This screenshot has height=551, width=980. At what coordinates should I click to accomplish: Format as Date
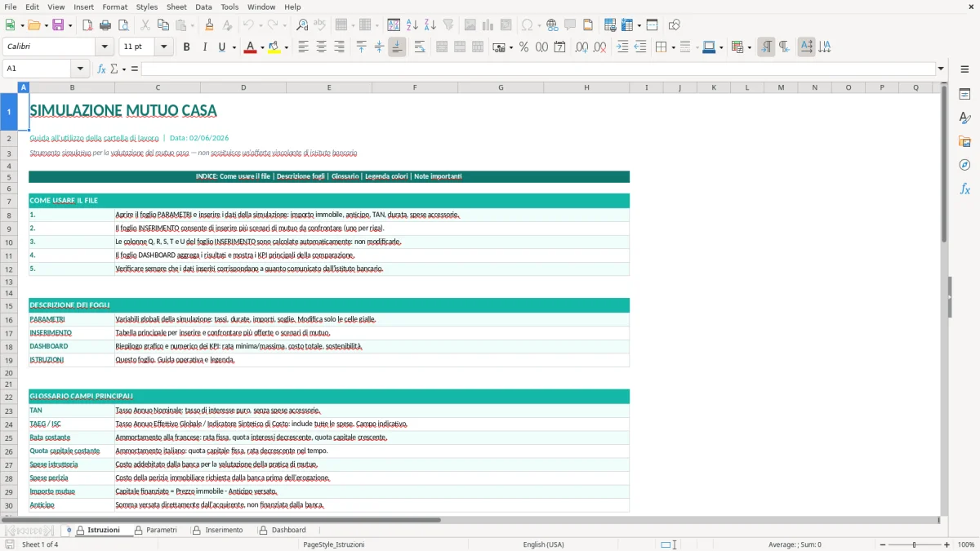[x=559, y=47]
